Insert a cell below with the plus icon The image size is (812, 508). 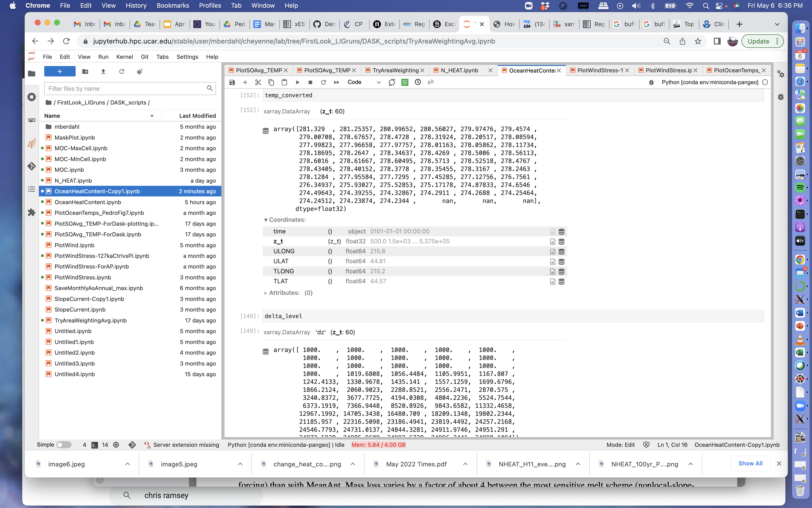(x=245, y=82)
